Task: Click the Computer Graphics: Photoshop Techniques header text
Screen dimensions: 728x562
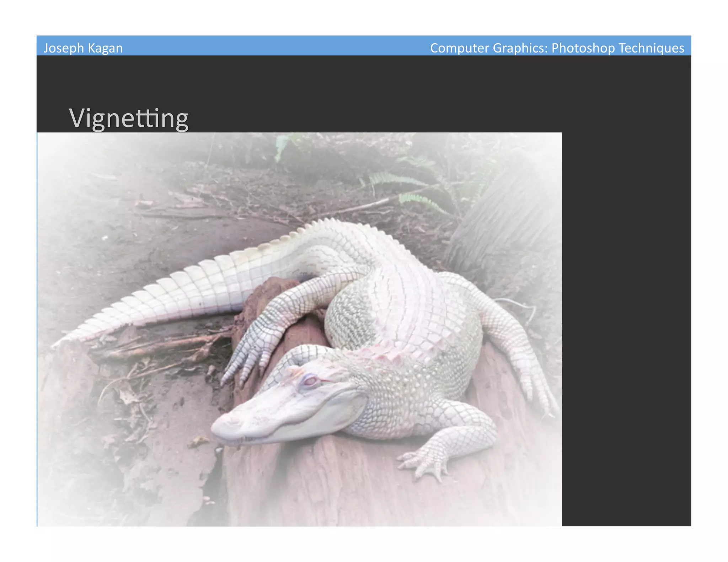Action: click(x=557, y=48)
